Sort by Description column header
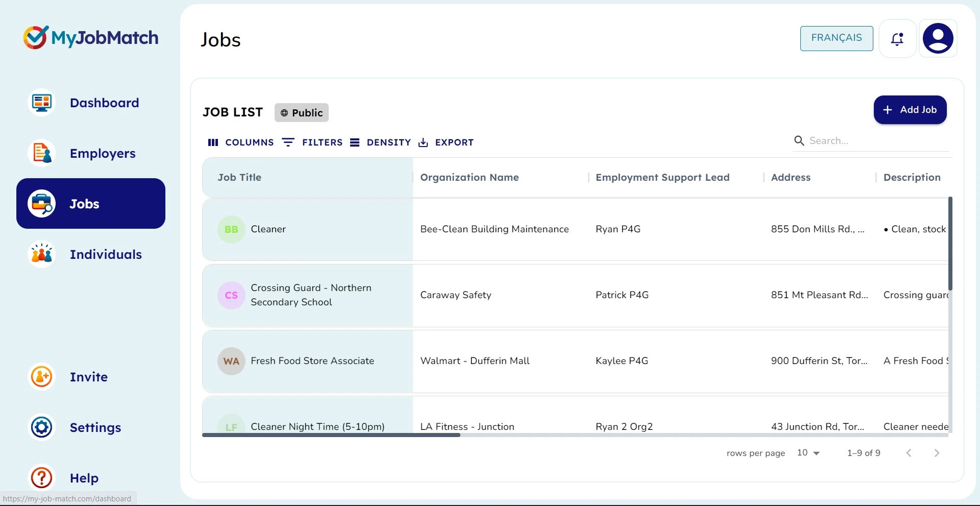Image resolution: width=980 pixels, height=506 pixels. (912, 177)
